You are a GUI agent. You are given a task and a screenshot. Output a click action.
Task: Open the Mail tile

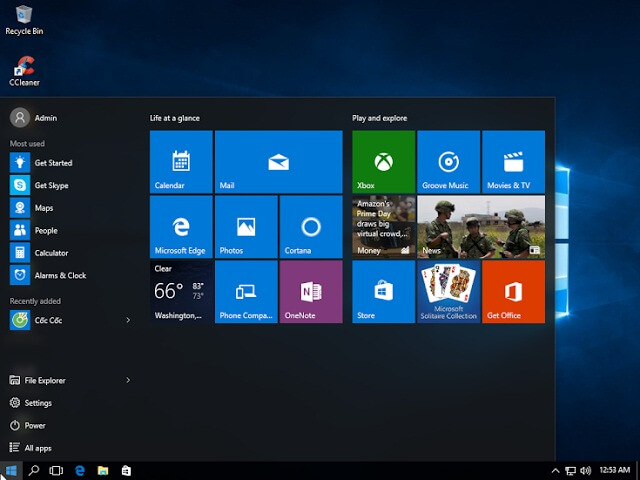tap(278, 162)
